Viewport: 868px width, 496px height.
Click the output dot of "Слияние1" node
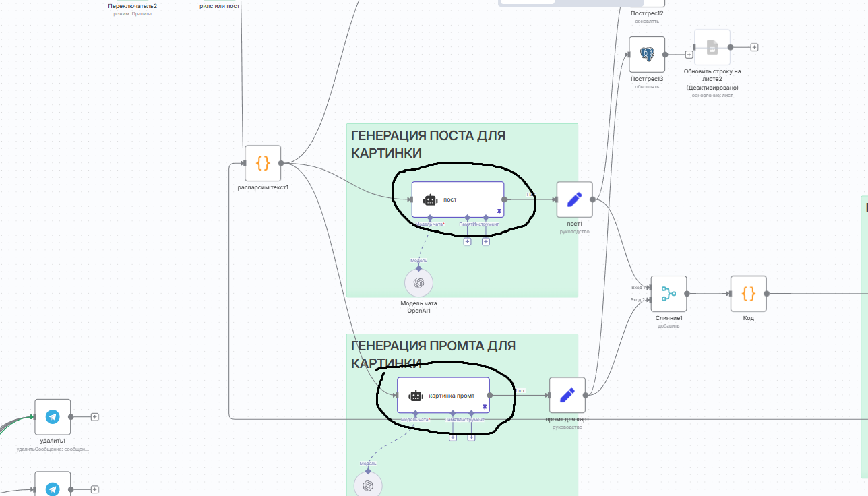point(687,294)
